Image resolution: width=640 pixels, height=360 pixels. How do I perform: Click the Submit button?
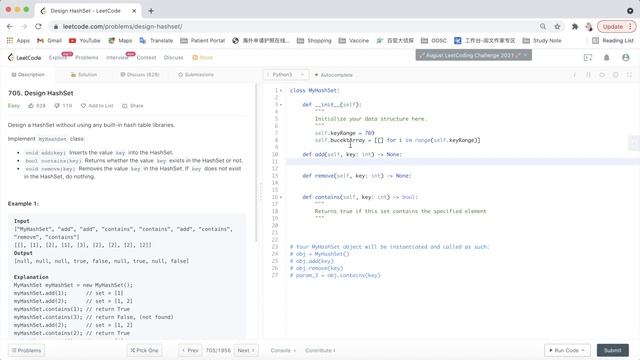click(x=613, y=350)
